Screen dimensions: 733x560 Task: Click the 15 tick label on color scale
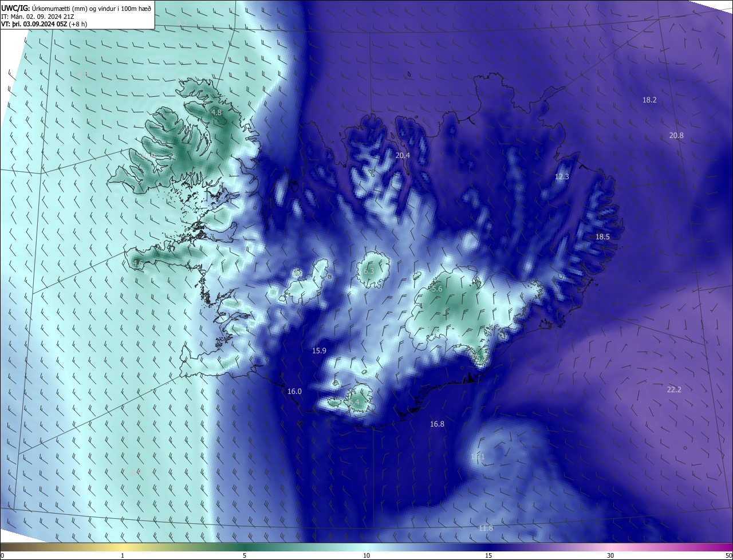click(x=488, y=555)
